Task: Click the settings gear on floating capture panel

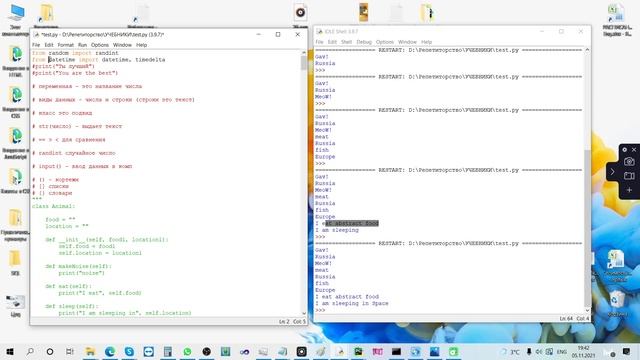Action: [x=624, y=150]
